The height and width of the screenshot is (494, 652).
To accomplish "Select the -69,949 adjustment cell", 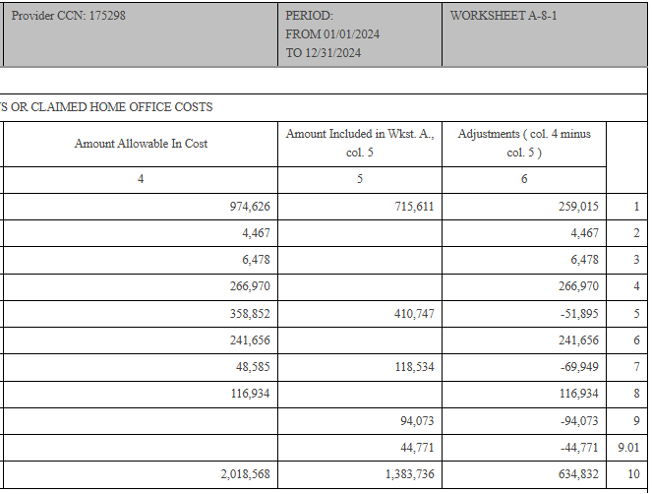I will click(578, 367).
